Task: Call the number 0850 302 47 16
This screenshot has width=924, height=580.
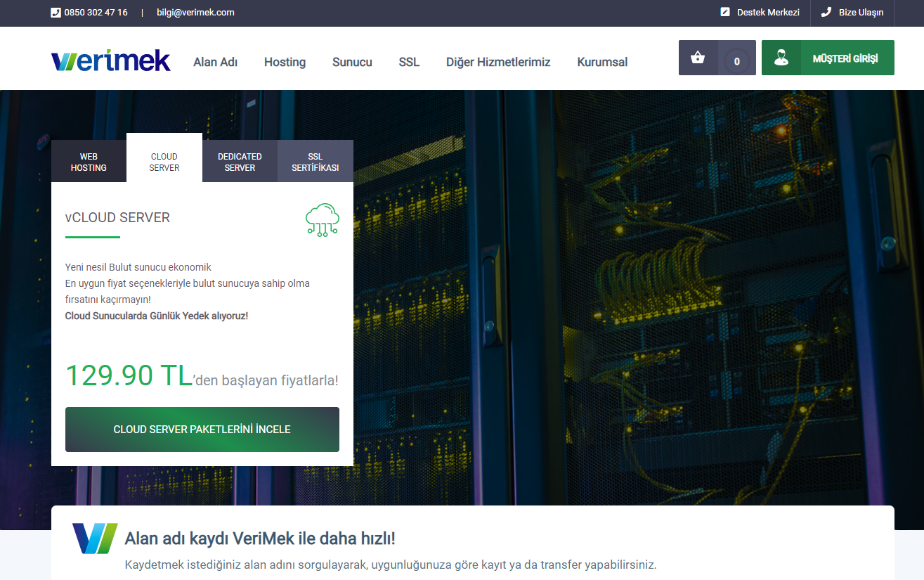Action: pos(96,13)
